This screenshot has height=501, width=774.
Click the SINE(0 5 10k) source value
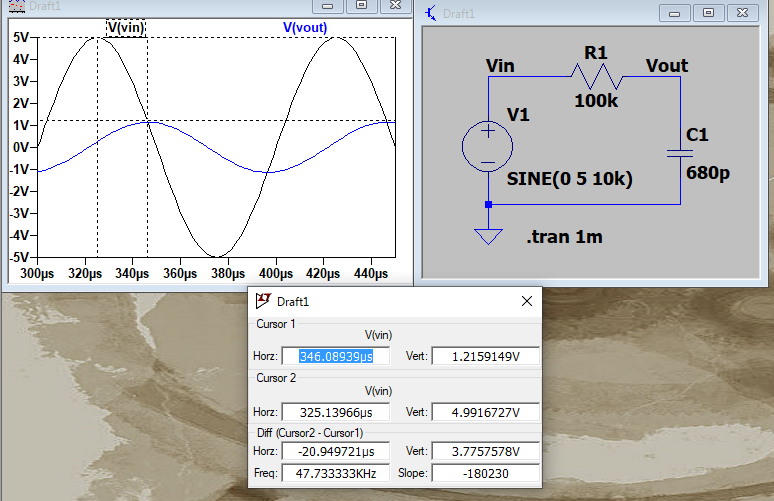570,179
